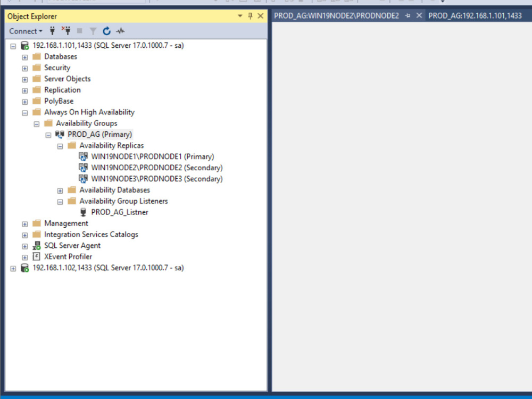Pin the PROD_AG:WIN19NODE2\PRODNODE2 tab
532x399 pixels.
(408, 15)
